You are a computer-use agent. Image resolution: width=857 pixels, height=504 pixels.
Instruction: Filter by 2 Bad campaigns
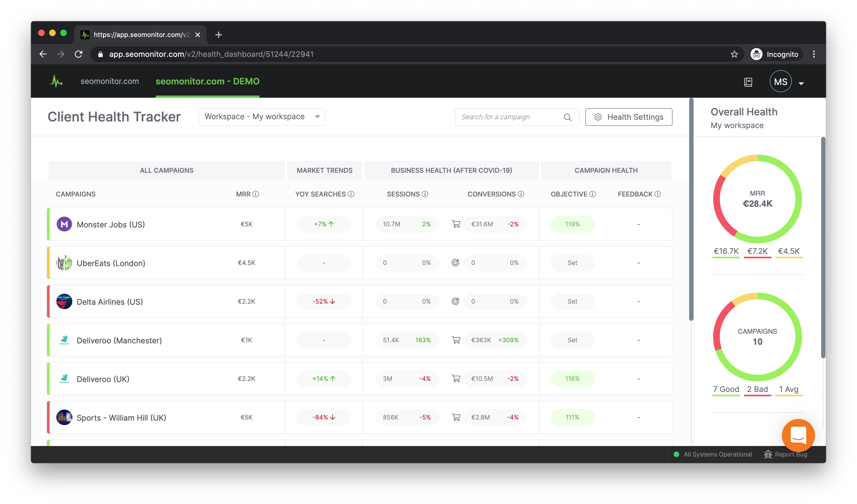[757, 390]
